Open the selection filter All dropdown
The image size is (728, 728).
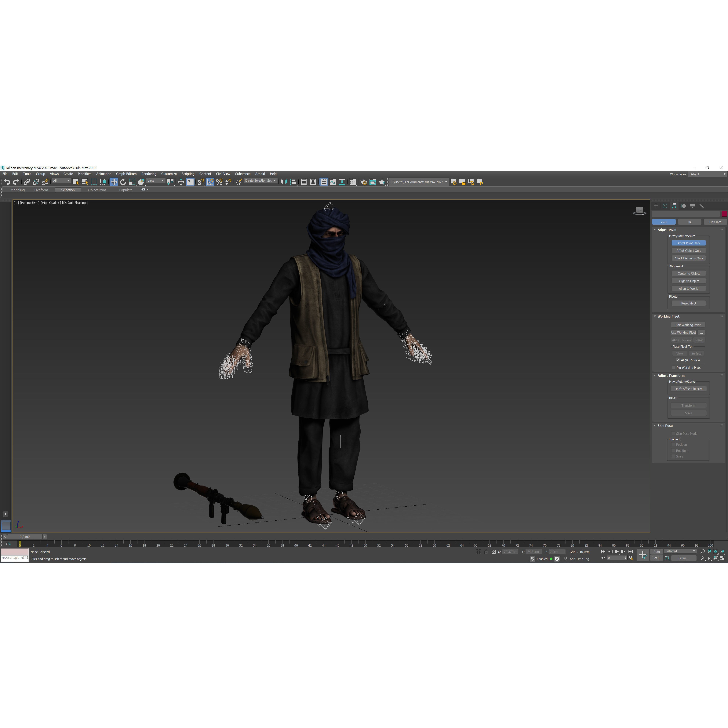68,181
